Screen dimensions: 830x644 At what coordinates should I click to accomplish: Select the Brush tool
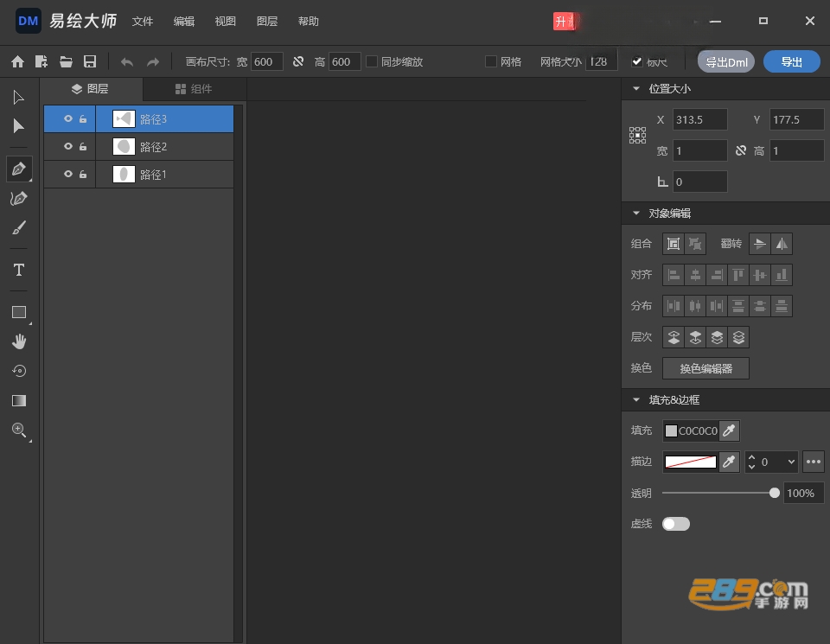point(19,228)
